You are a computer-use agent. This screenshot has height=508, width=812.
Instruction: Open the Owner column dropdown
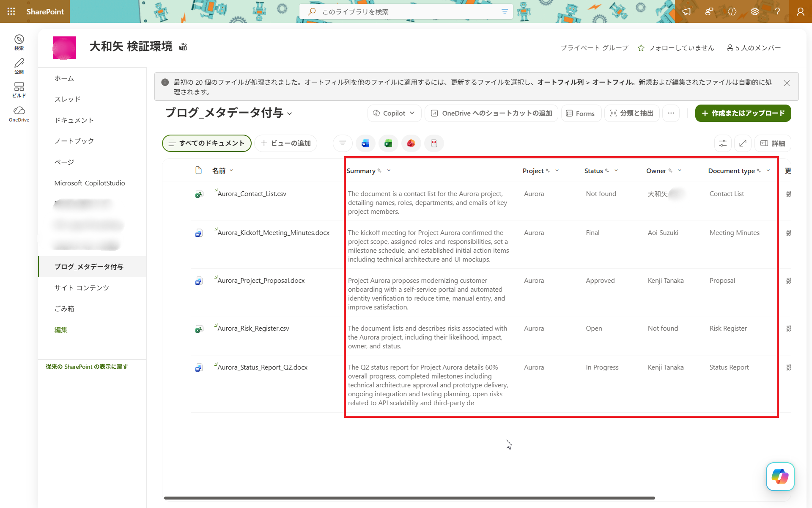pos(680,171)
